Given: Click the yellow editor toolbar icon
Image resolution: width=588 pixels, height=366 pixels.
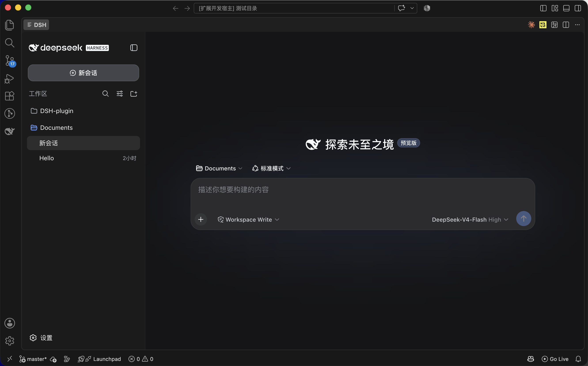Looking at the screenshot, I should (543, 25).
